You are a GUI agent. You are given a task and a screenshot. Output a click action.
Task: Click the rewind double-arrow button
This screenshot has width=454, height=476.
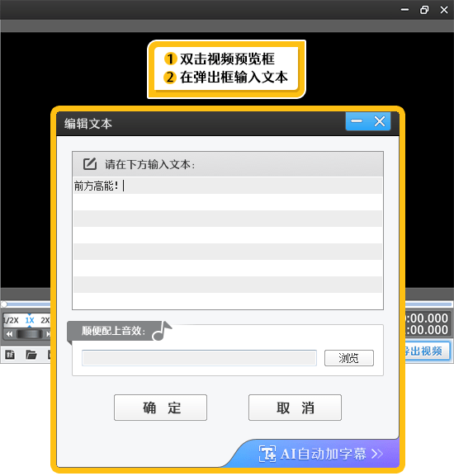9,334
